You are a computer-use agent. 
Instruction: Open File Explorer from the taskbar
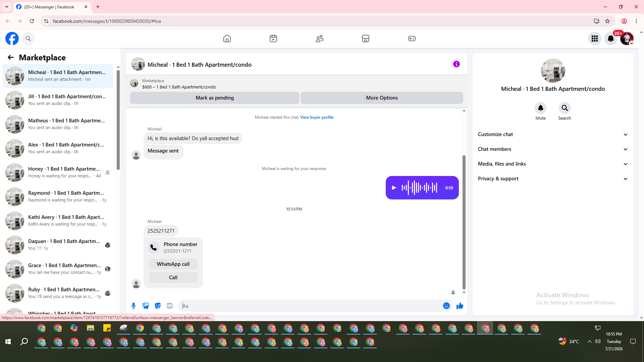point(91,328)
